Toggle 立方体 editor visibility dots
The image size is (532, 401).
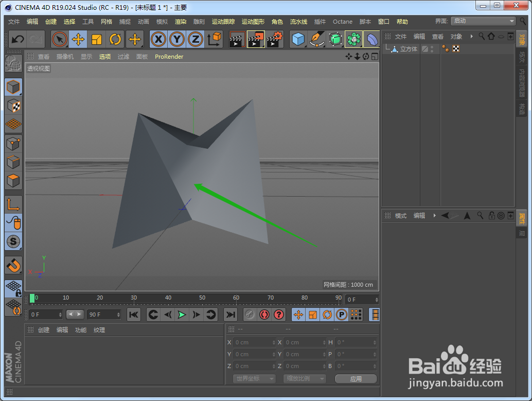point(432,49)
